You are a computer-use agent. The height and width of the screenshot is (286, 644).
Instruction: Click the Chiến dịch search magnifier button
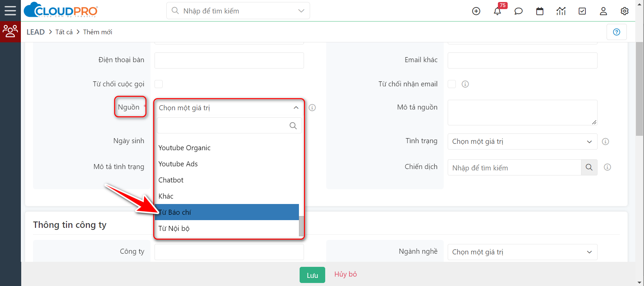[589, 167]
